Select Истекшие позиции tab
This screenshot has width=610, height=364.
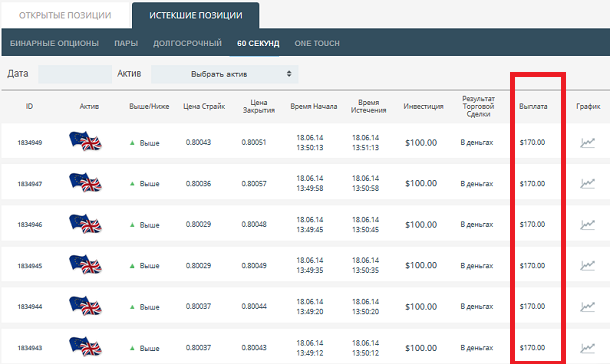[x=196, y=16]
